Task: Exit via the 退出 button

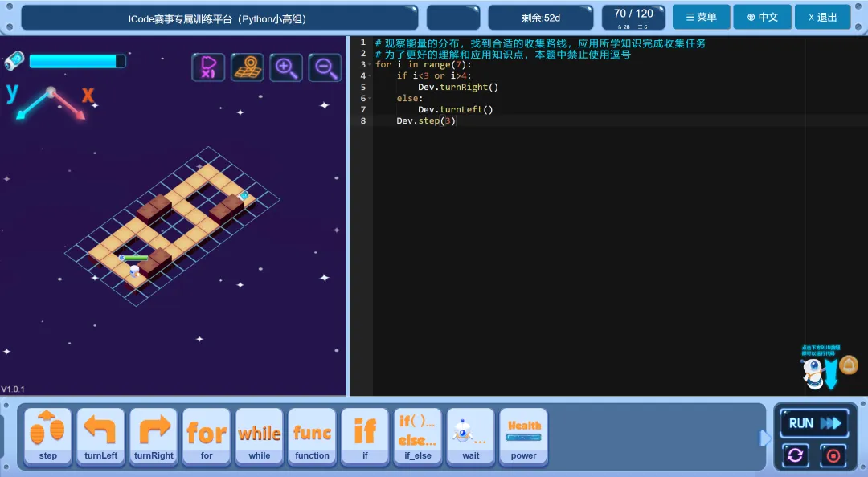Action: (823, 17)
